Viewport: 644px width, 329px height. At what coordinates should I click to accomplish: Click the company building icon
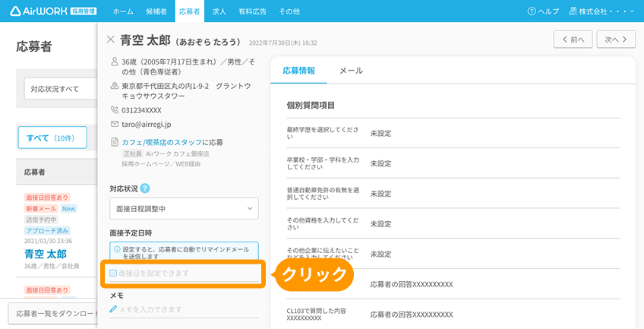click(573, 11)
